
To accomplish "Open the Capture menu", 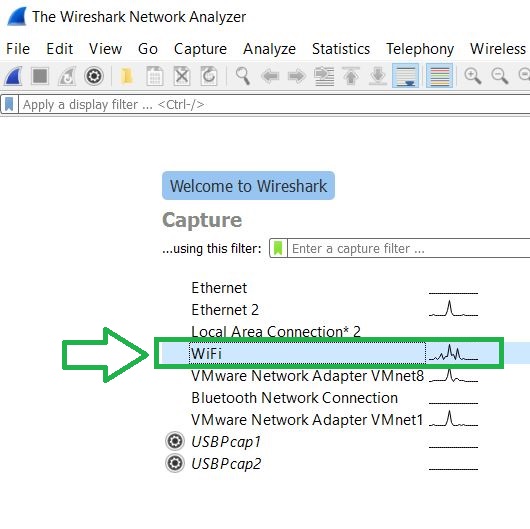I will (x=200, y=49).
